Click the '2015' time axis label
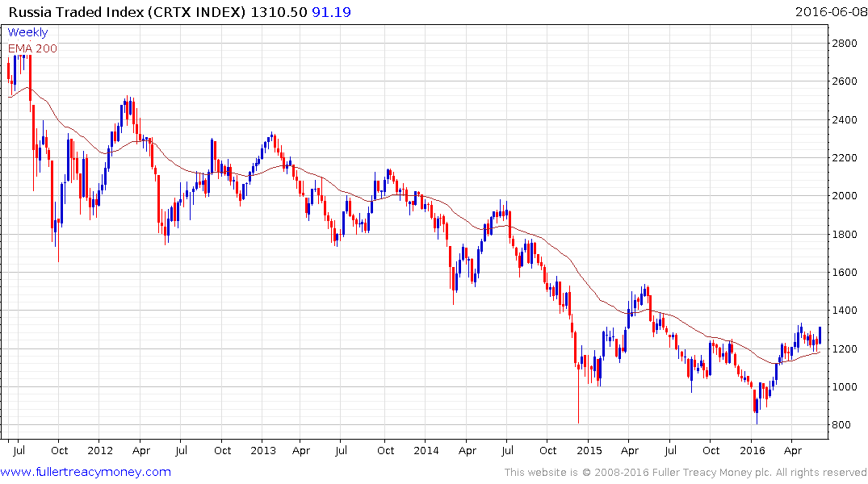868x484 pixels. point(589,450)
